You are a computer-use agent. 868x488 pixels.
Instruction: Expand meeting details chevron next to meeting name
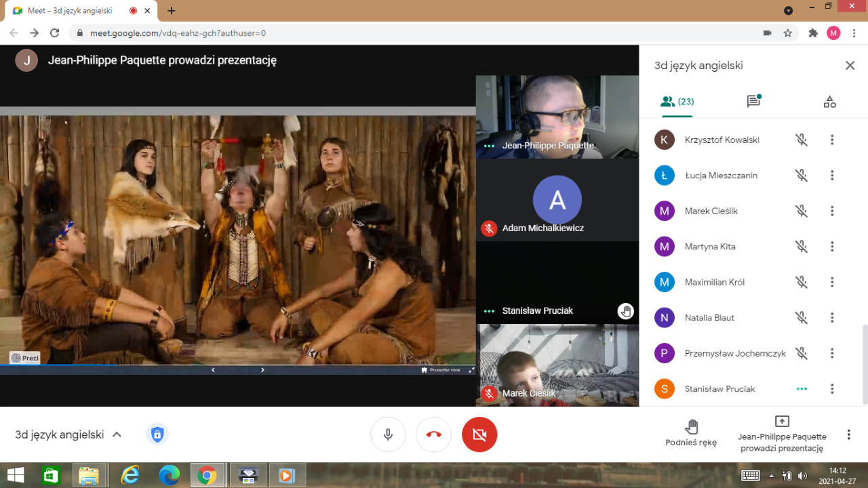(x=117, y=434)
